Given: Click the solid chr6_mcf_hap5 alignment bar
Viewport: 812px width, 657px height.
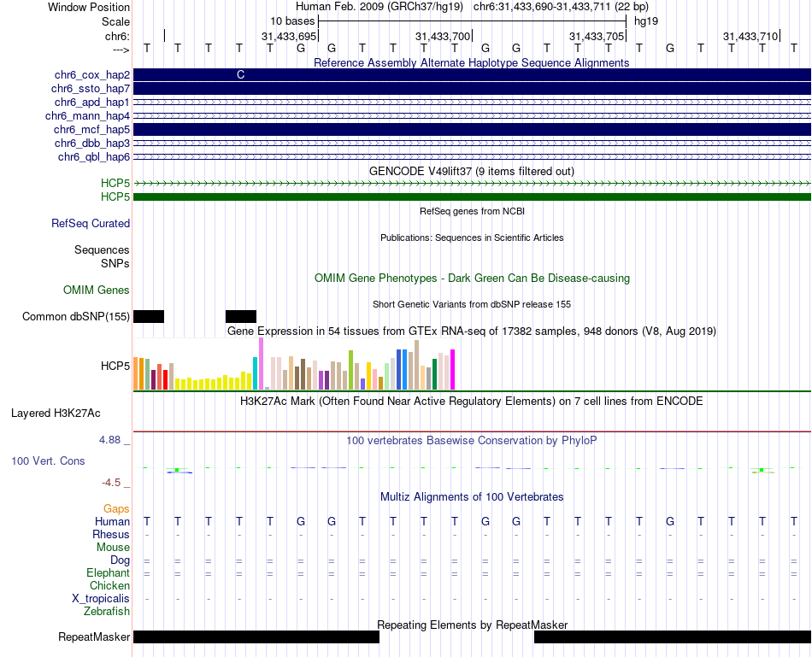Looking at the screenshot, I should pyautogui.click(x=472, y=129).
